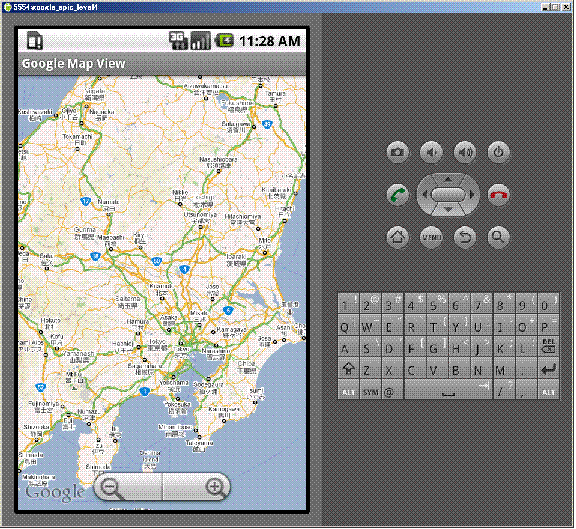Click the Z key

[x=371, y=369]
